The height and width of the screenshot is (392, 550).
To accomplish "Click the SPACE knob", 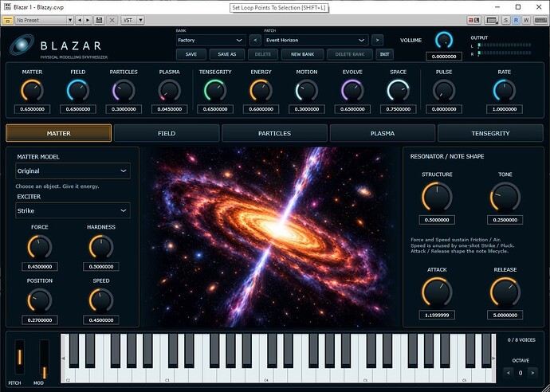I will click(x=398, y=91).
